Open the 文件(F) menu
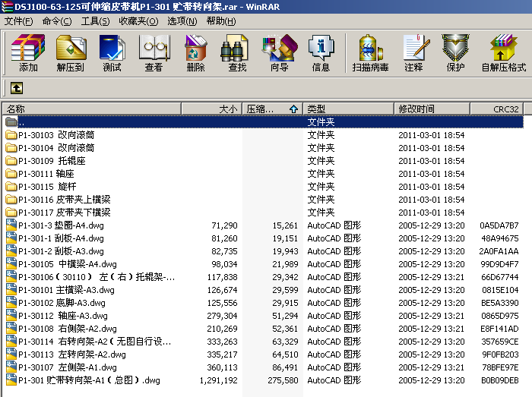This screenshot has height=397, width=532. (19, 20)
